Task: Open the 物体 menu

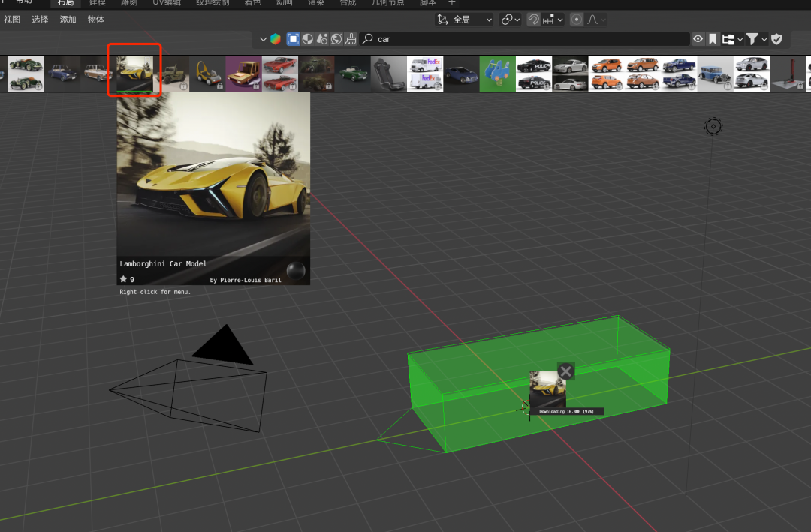Action: pyautogui.click(x=96, y=20)
